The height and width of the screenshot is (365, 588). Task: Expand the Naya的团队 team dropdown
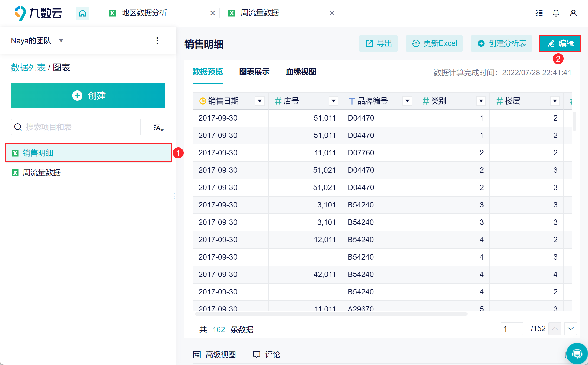tap(61, 41)
